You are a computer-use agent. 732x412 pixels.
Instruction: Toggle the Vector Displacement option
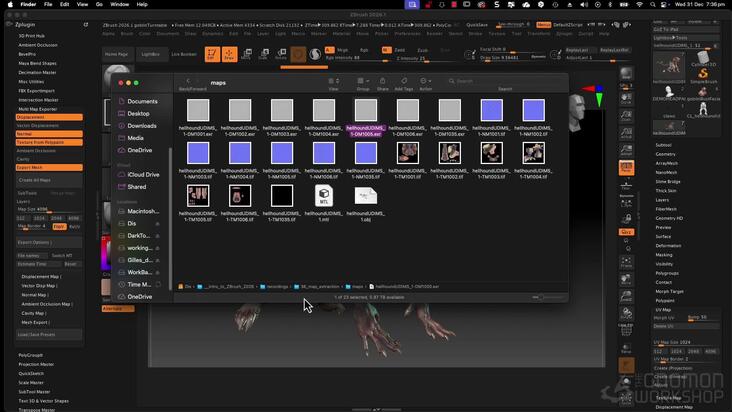(x=49, y=126)
